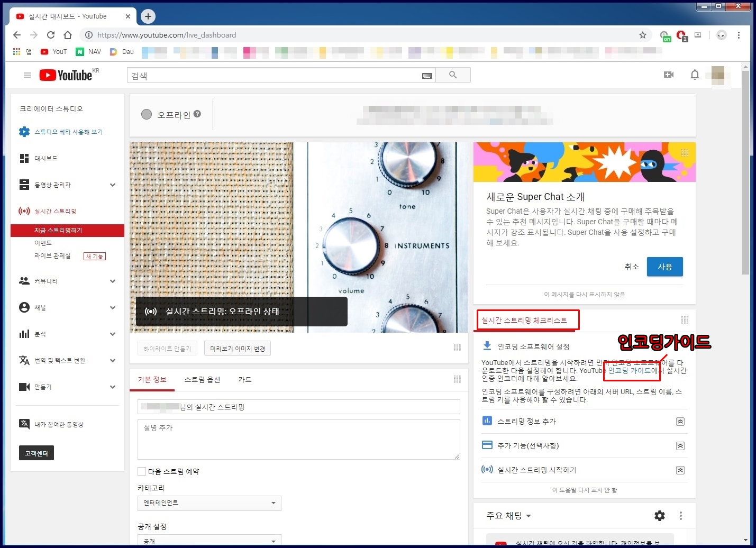Click 사용 to enable Super Chat
Screen dimensions: 756x548
pos(665,267)
